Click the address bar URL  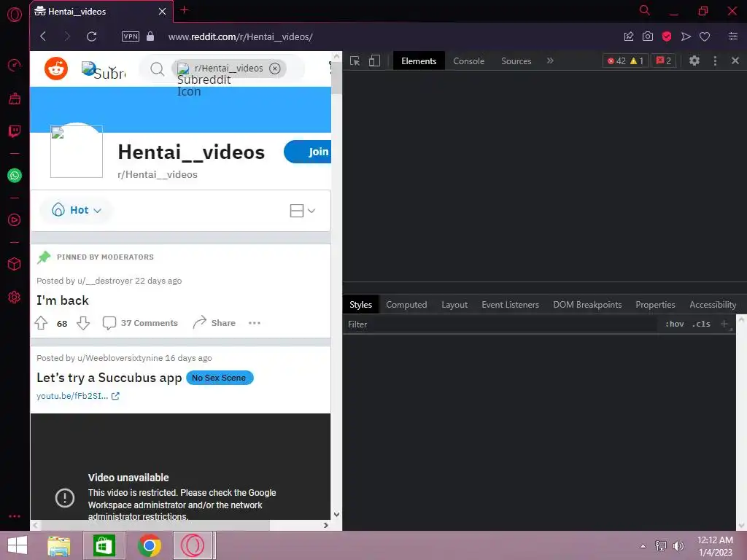pos(240,36)
